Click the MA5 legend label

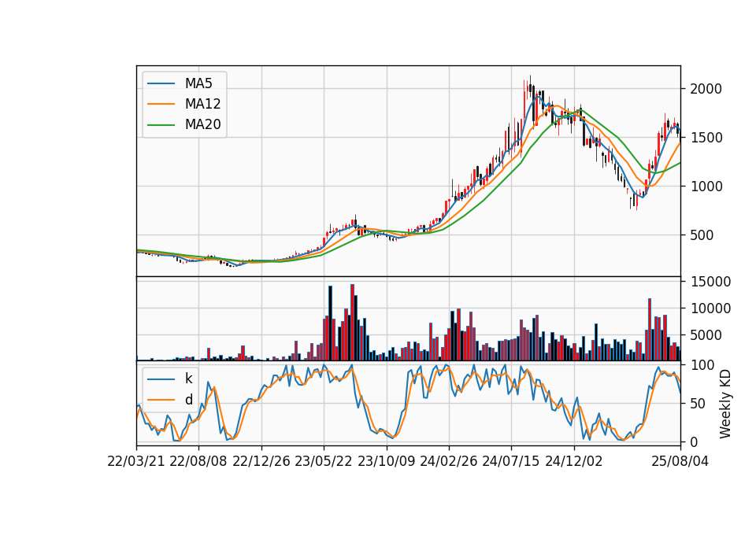click(x=198, y=83)
